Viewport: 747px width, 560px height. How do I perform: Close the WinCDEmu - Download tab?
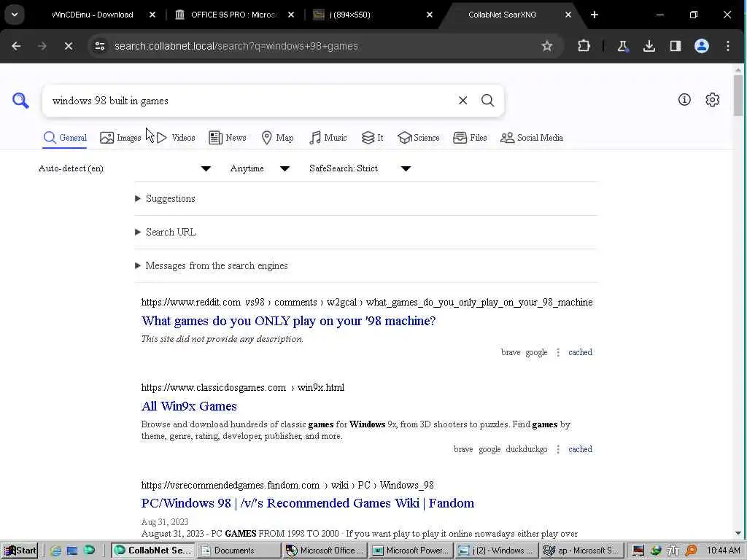point(152,15)
